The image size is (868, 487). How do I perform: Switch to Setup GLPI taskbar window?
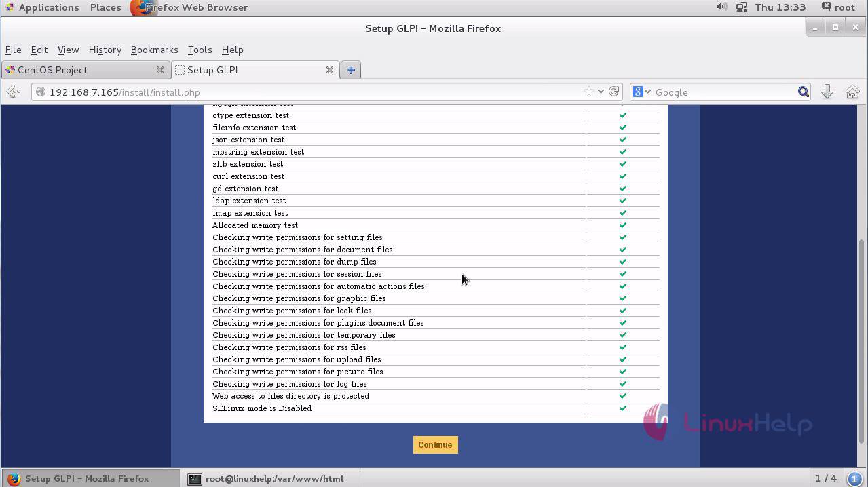(90, 478)
